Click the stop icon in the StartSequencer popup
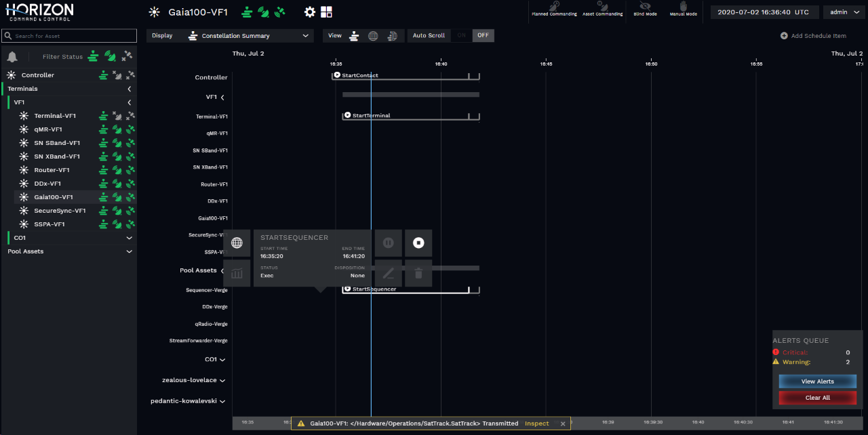The width and height of the screenshot is (868, 435). point(418,243)
